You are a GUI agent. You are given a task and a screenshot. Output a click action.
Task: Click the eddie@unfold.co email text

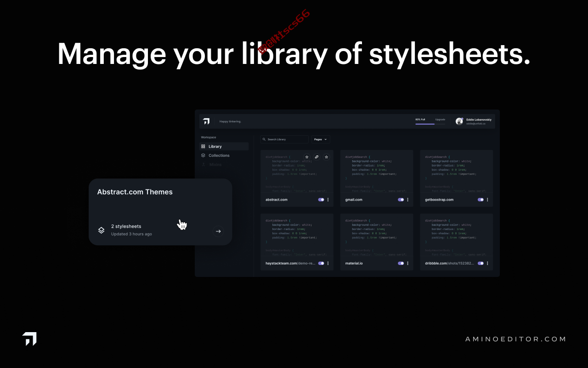[476, 124]
